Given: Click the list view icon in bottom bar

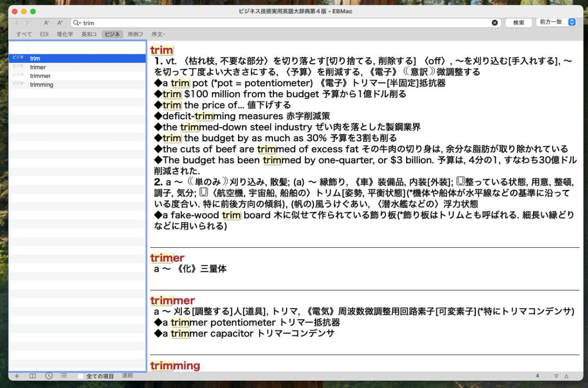Looking at the screenshot, I should 64,376.
